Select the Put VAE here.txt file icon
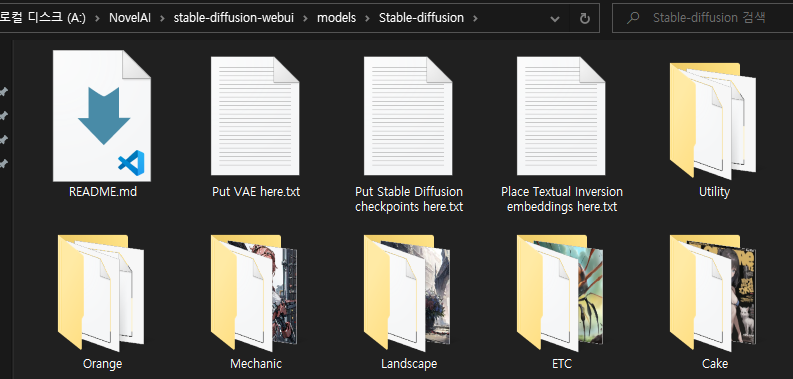This screenshot has width=793, height=379. point(255,116)
